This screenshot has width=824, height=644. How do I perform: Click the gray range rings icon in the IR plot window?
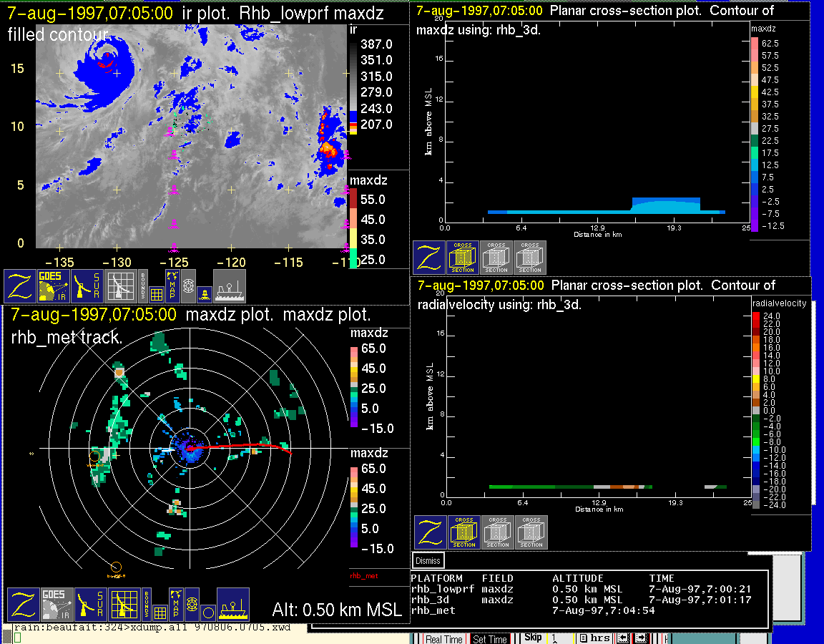click(x=189, y=286)
